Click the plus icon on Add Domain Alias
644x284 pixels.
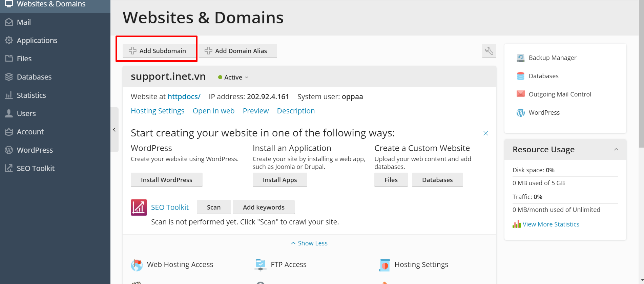coord(208,51)
